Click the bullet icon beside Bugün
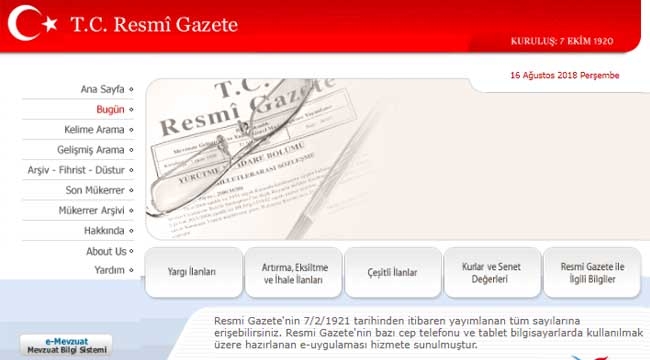 [x=131, y=109]
